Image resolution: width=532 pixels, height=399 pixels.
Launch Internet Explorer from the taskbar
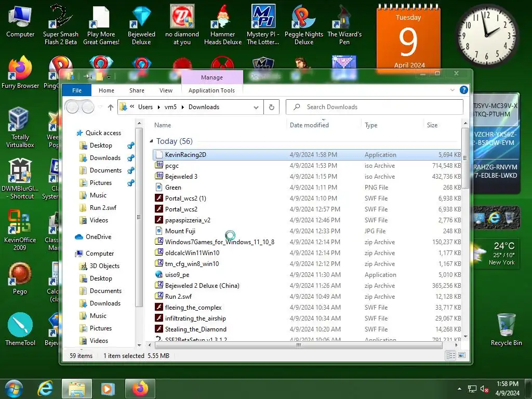pos(45,389)
